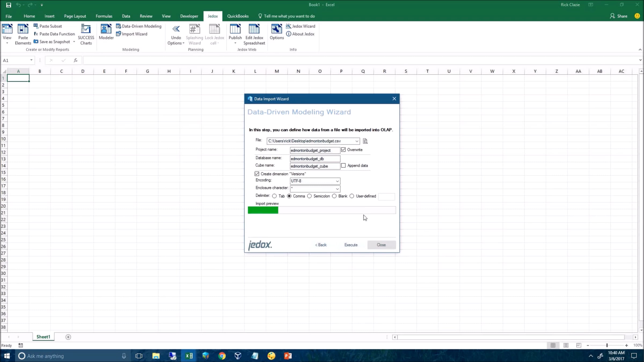Open the Import Wizard in ribbon

(x=132, y=34)
